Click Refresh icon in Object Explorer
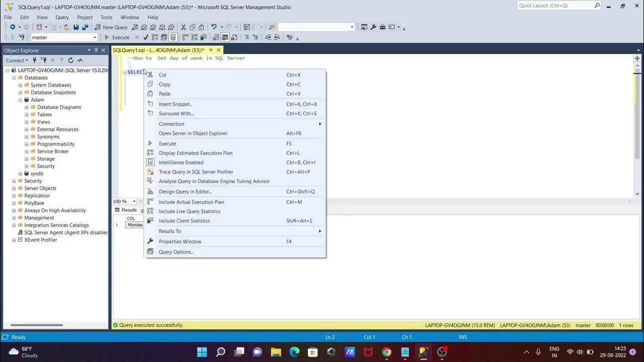The width and height of the screenshot is (644, 362). tap(70, 60)
